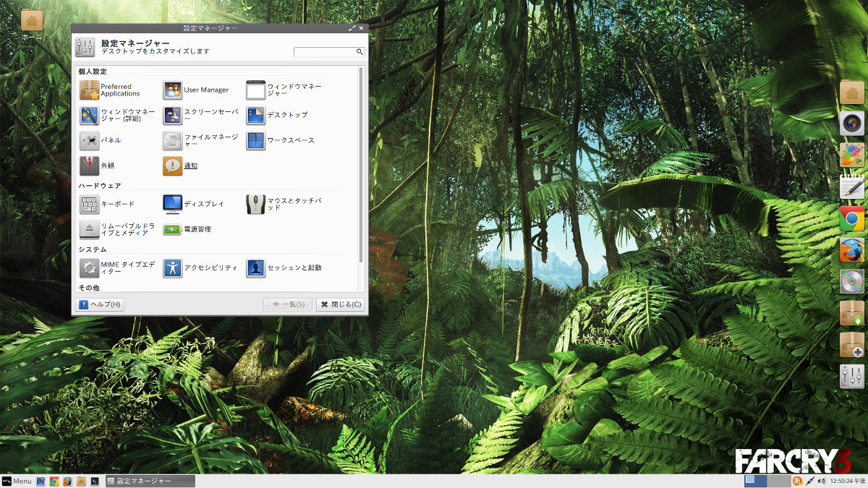The height and width of the screenshot is (488, 868).
Task: Open マウスとタッチパッド settings
Action: click(284, 205)
